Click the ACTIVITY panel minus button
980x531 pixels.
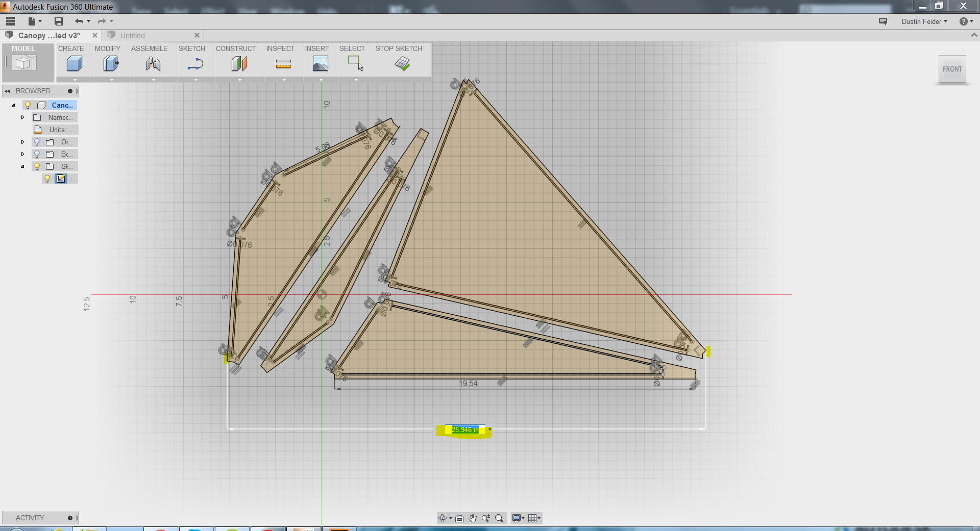click(70, 518)
